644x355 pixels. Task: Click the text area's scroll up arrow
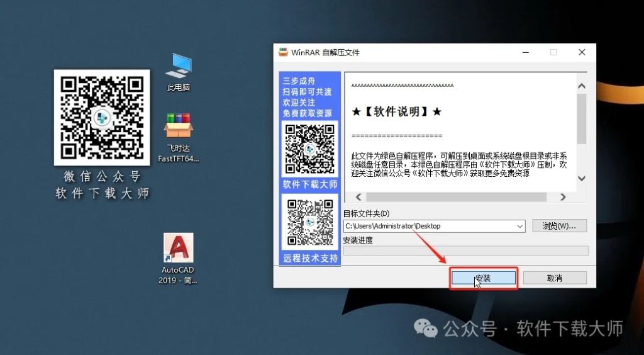581,86
